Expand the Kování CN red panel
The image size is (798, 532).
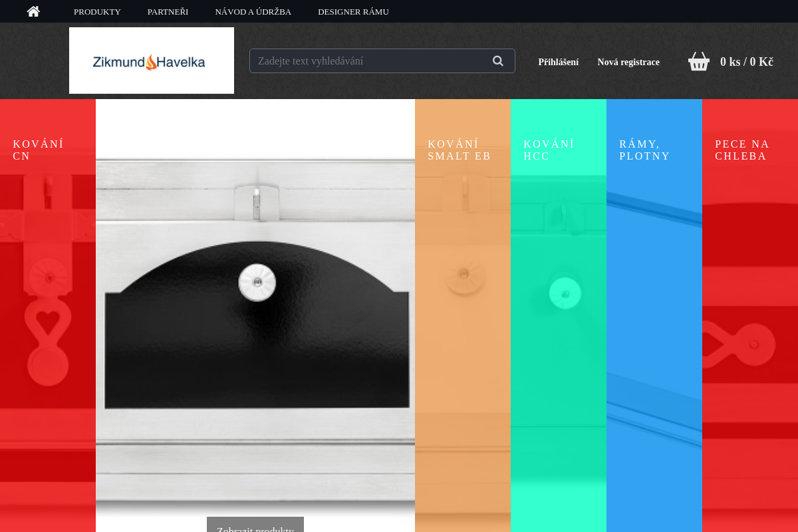pos(48,315)
